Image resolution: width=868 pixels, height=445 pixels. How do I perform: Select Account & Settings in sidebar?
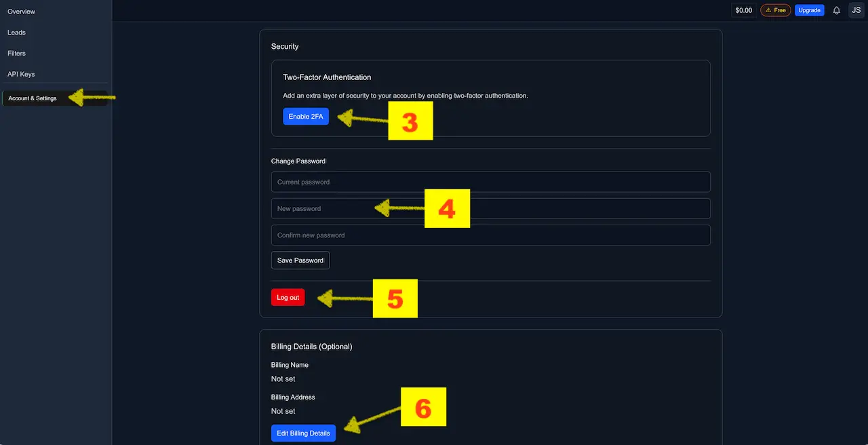coord(32,98)
